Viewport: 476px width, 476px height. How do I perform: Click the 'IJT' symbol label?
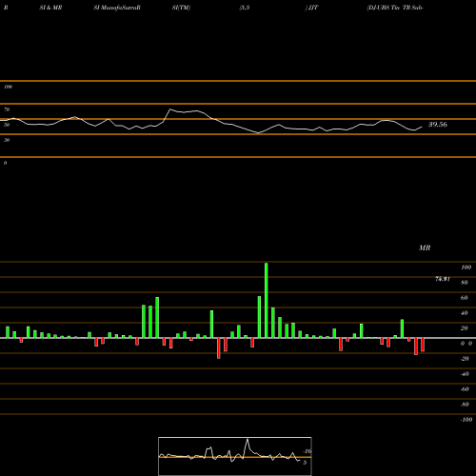tap(313, 8)
